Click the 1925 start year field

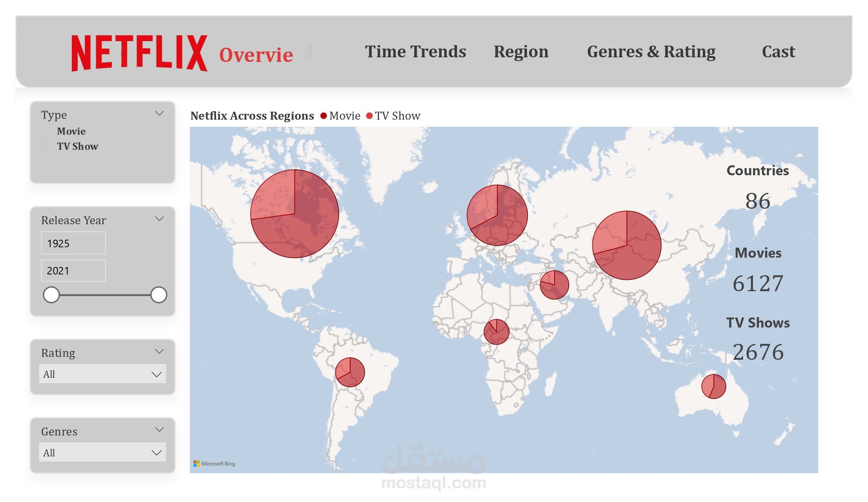pyautogui.click(x=73, y=243)
